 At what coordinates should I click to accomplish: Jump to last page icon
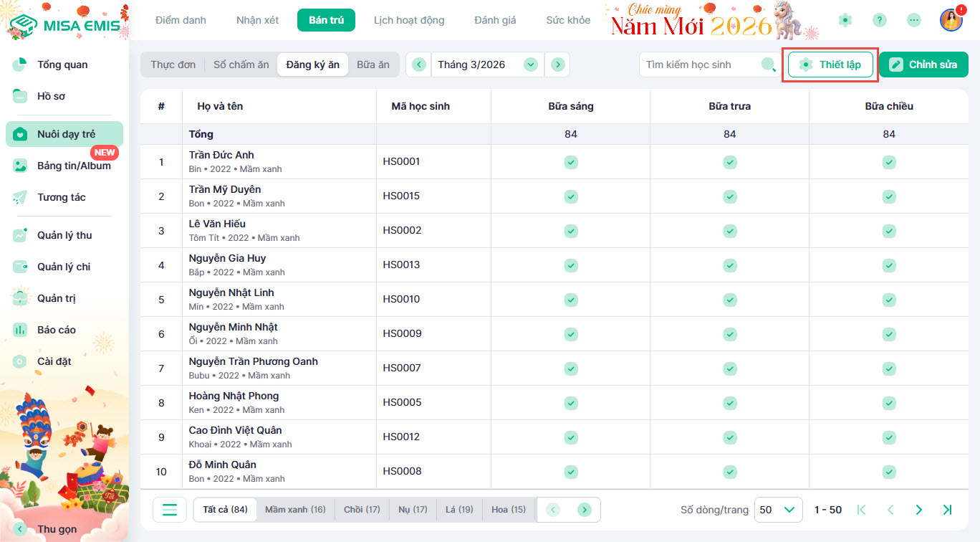[947, 510]
